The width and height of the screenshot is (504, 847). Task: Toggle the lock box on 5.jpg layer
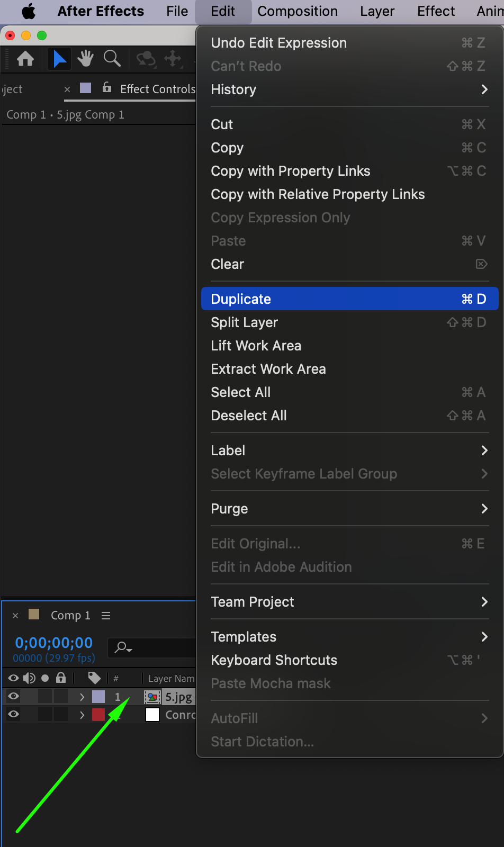pyautogui.click(x=61, y=697)
